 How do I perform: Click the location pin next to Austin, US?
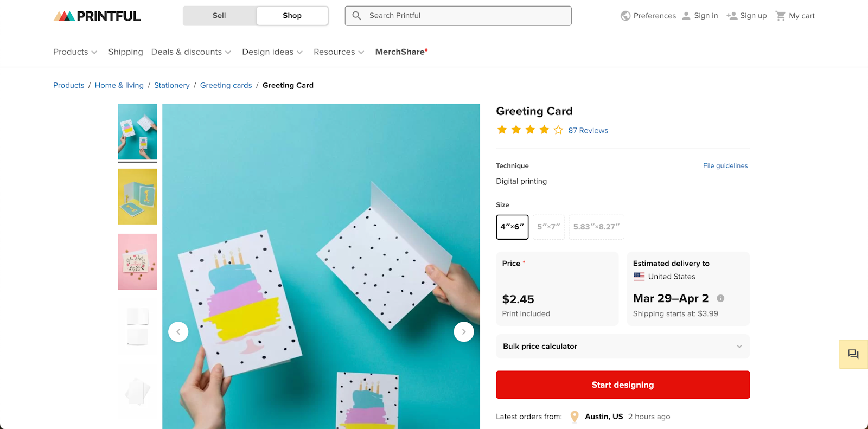click(574, 417)
